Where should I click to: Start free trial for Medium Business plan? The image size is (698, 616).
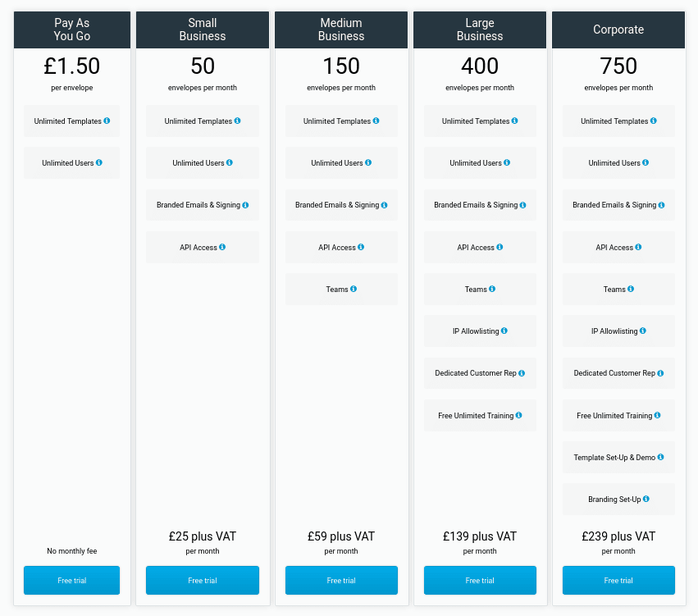tap(341, 580)
